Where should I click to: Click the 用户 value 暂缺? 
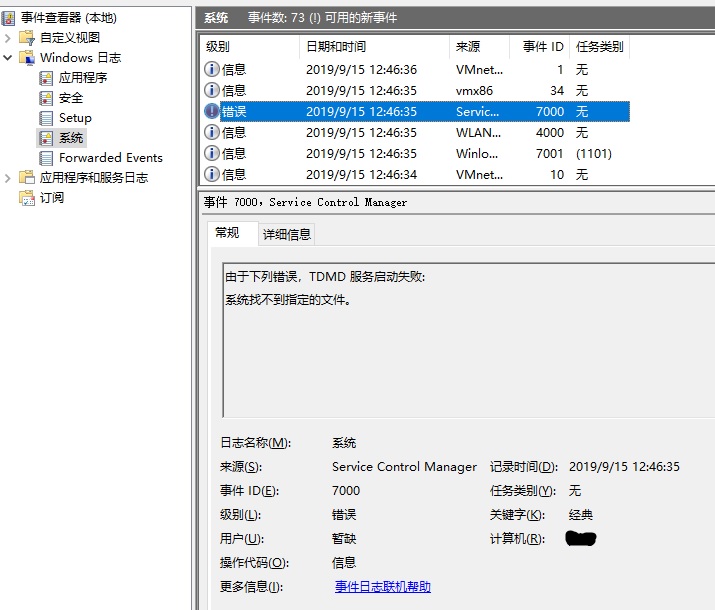click(344, 539)
